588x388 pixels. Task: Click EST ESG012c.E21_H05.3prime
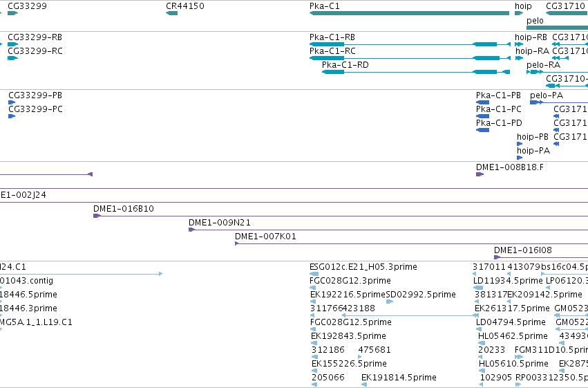314,274
